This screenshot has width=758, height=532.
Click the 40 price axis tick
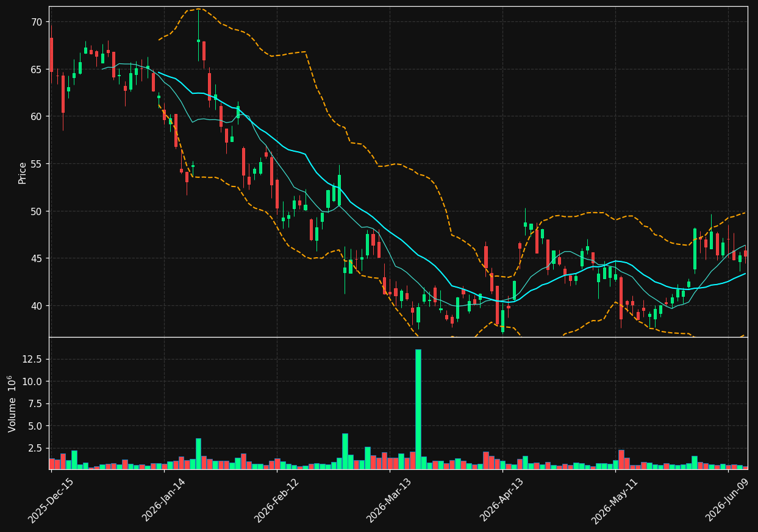tap(37, 305)
